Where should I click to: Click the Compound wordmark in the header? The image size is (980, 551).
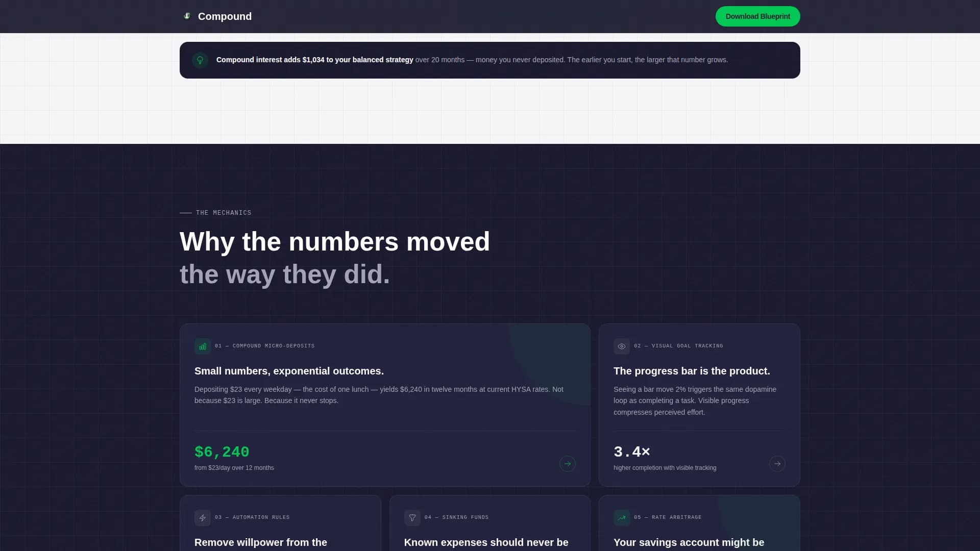[x=225, y=16]
